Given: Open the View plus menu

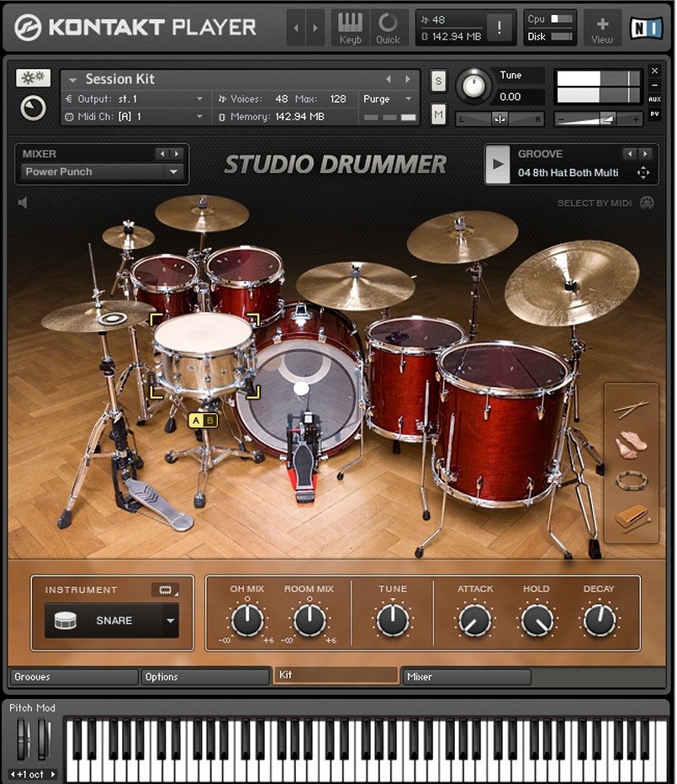Looking at the screenshot, I should coord(602,28).
